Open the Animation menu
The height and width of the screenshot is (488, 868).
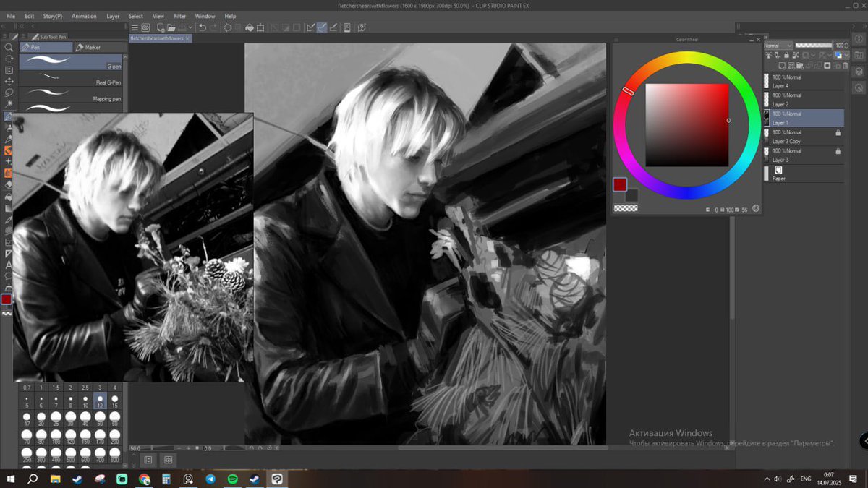pos(84,16)
